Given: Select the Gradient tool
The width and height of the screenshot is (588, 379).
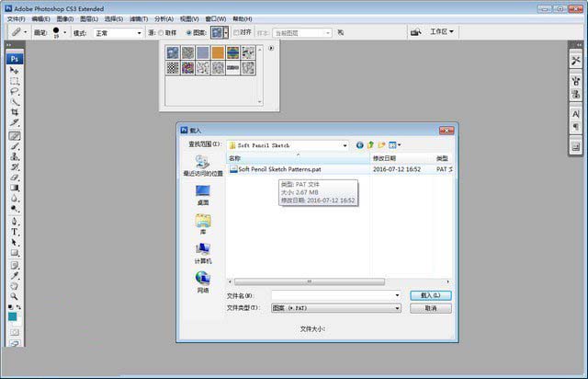Looking at the screenshot, I should click(x=15, y=188).
